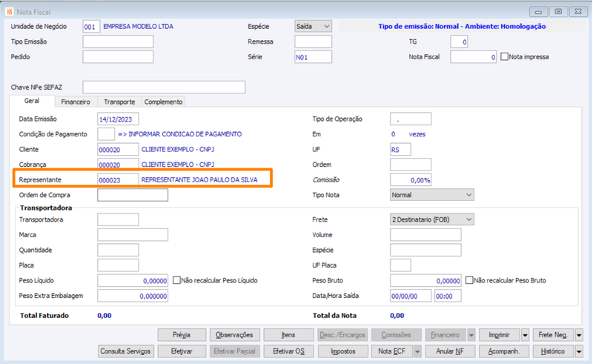
Task: Click the Nota Fiscal number field
Action: [473, 57]
